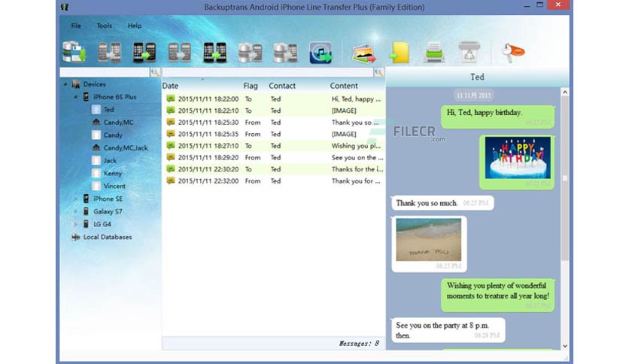Click the export photos icon
The height and width of the screenshot is (364, 629).
pos(364,53)
